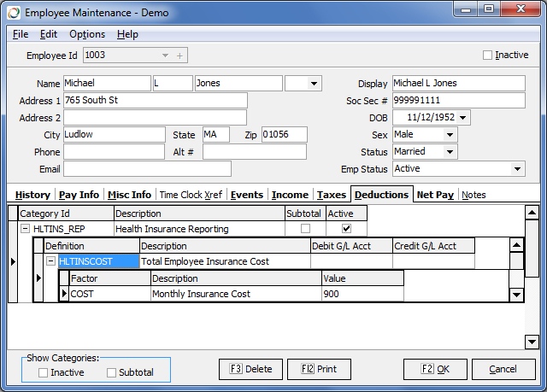Enable Subtotal in Show Categories
Viewport: 547px width, 392px height.
[112, 372]
